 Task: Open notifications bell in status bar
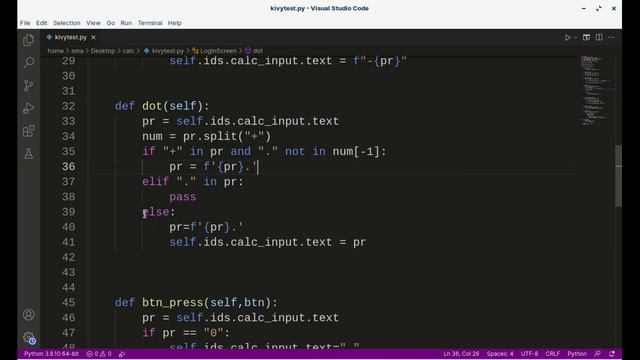pyautogui.click(x=612, y=354)
